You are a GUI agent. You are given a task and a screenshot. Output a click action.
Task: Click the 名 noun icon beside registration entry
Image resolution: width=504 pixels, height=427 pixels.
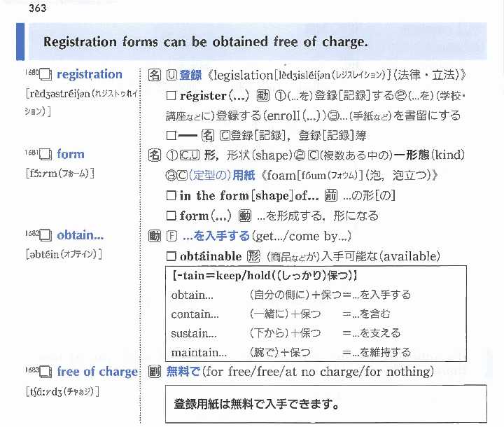[x=155, y=75]
